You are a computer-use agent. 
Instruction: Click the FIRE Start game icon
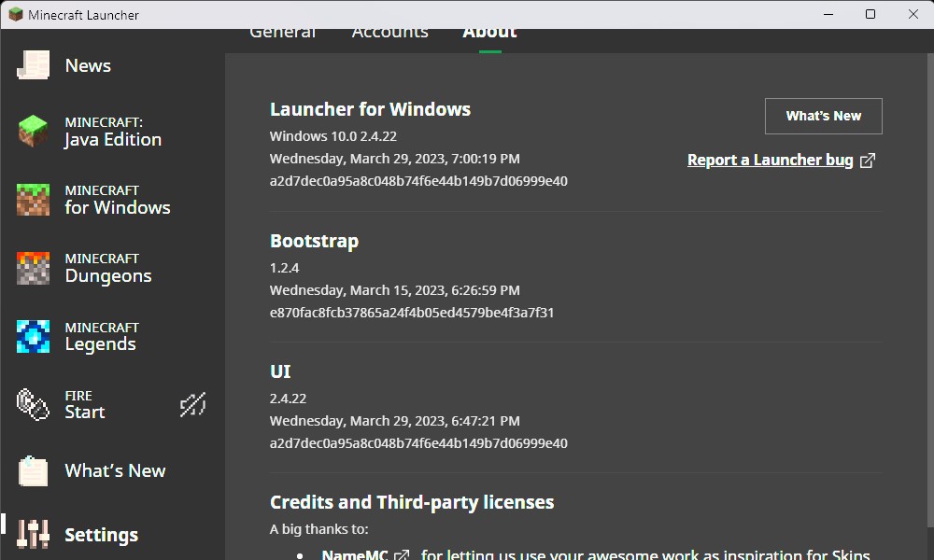point(33,404)
